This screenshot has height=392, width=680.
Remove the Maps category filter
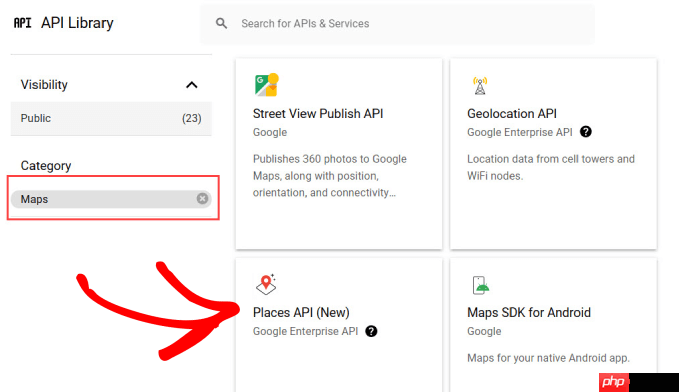tap(202, 199)
